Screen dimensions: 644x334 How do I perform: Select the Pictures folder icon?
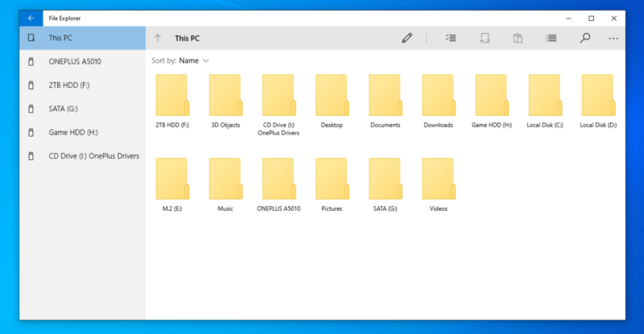tap(332, 179)
